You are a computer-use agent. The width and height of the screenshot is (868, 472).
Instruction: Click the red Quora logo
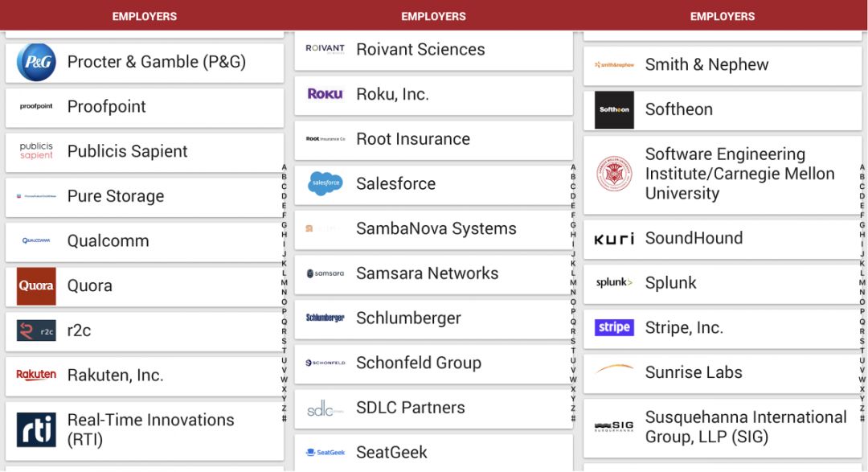tap(36, 285)
